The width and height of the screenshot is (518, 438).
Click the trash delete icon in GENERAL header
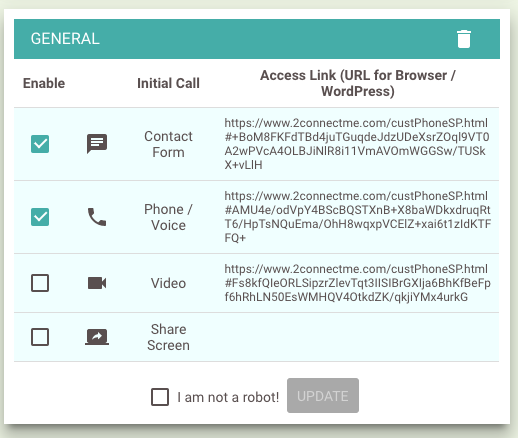pos(464,39)
